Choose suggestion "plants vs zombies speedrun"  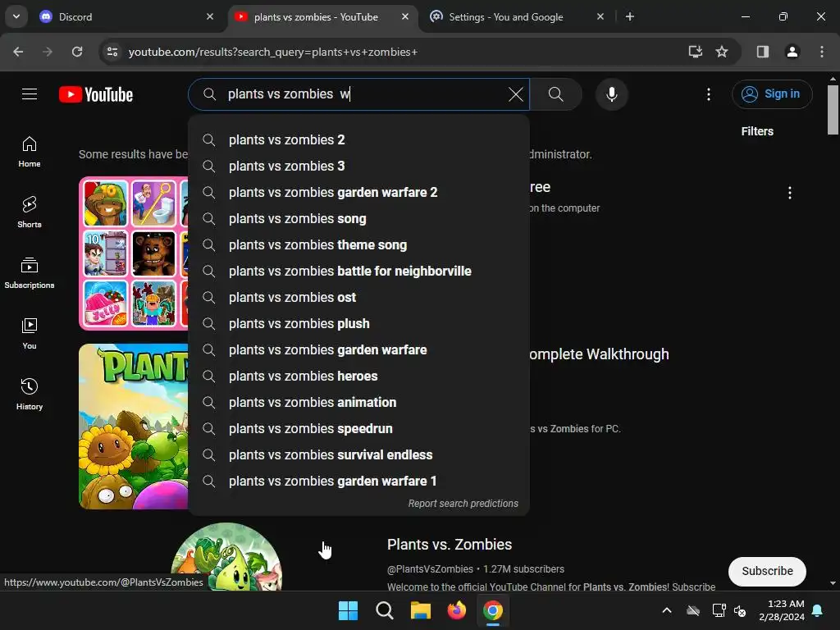[x=359, y=428]
